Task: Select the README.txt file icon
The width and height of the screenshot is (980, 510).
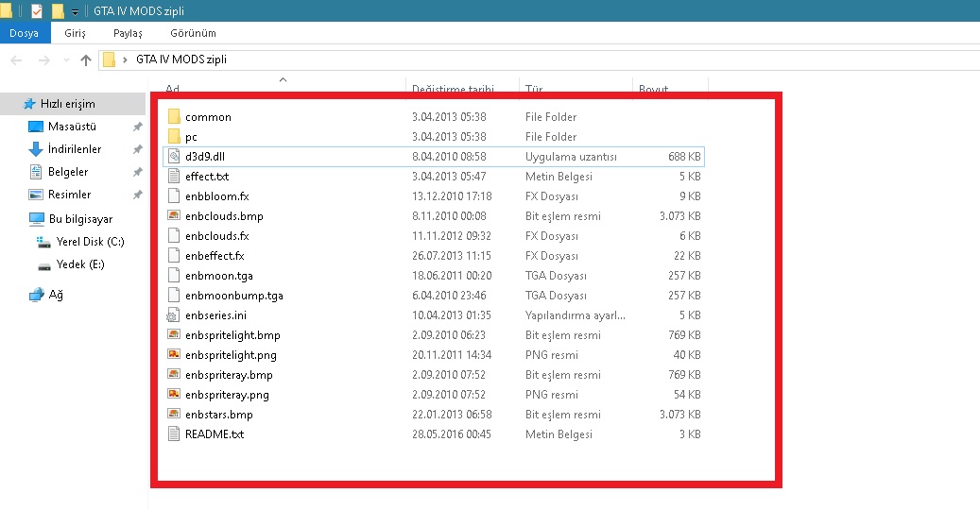Action: click(x=175, y=434)
